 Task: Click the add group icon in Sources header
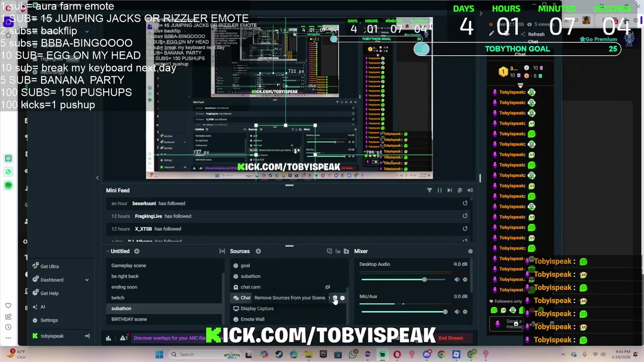tap(330, 251)
